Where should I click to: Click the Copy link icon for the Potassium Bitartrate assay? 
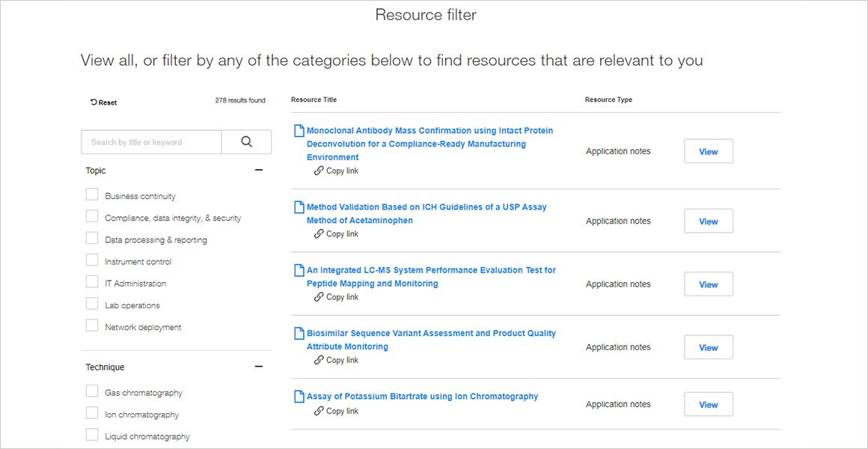(x=317, y=411)
